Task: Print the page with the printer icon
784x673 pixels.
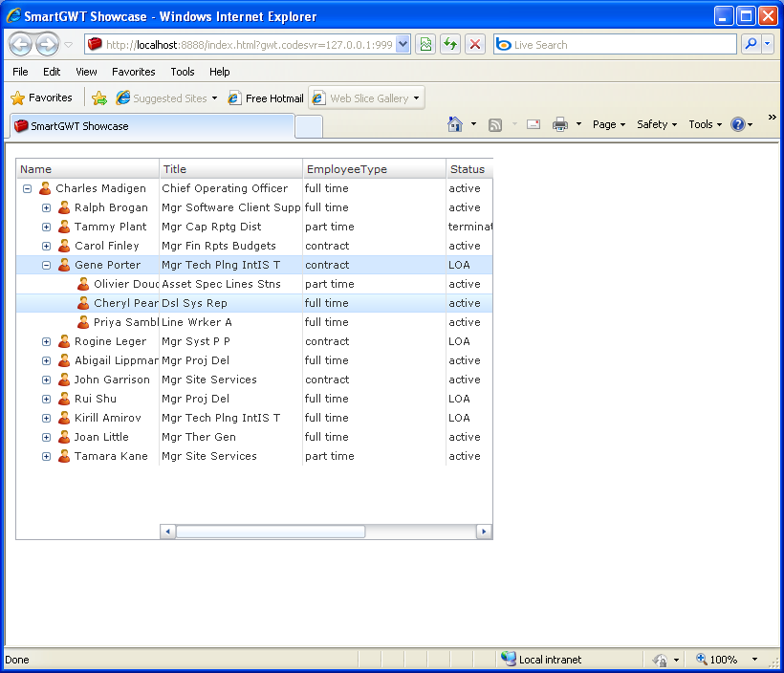Action: 560,124
